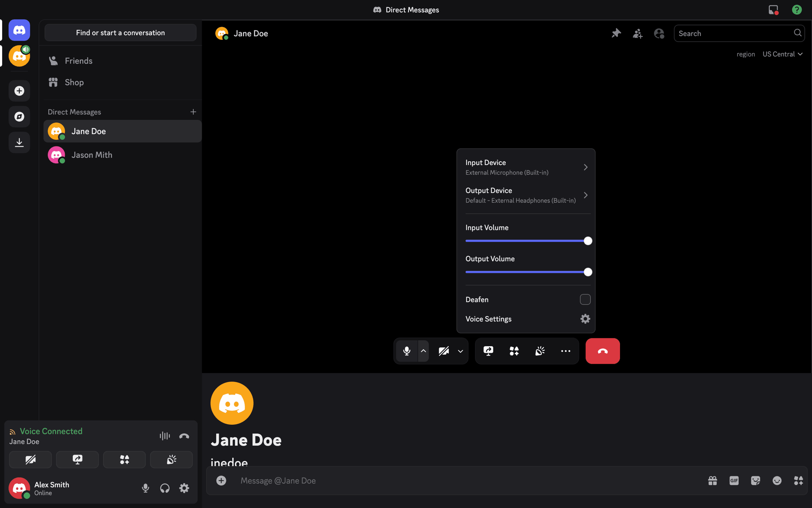Start an activity in call controls
The height and width of the screenshot is (508, 812).
point(514,351)
